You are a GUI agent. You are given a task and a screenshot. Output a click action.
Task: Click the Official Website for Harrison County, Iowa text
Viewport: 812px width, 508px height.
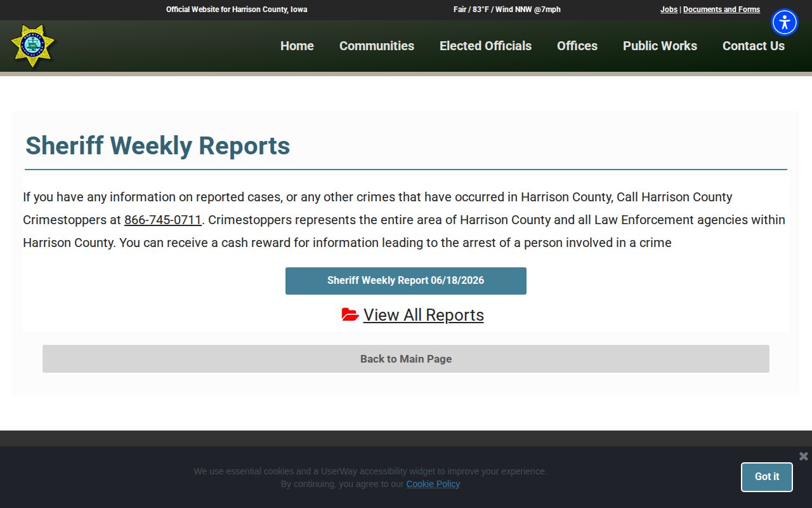click(237, 10)
